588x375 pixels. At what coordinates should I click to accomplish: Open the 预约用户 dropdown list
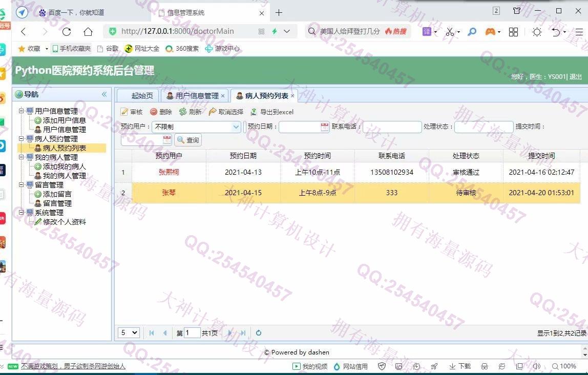236,127
